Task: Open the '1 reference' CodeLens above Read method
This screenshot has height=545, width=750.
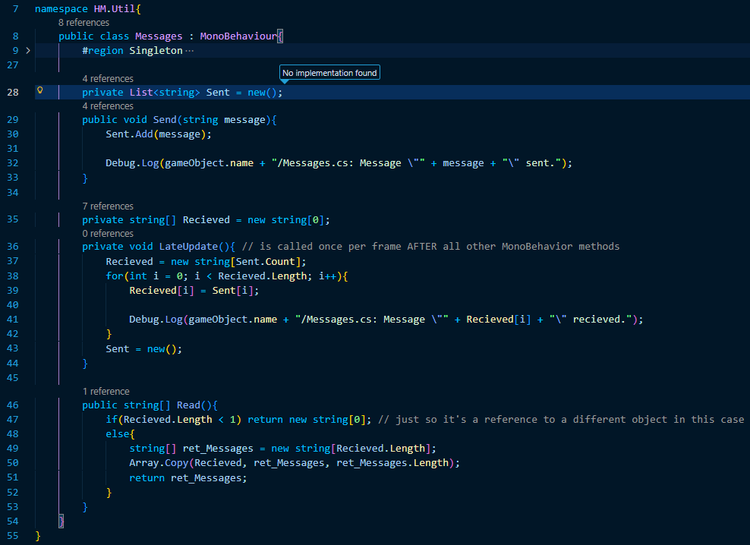Action: [106, 391]
